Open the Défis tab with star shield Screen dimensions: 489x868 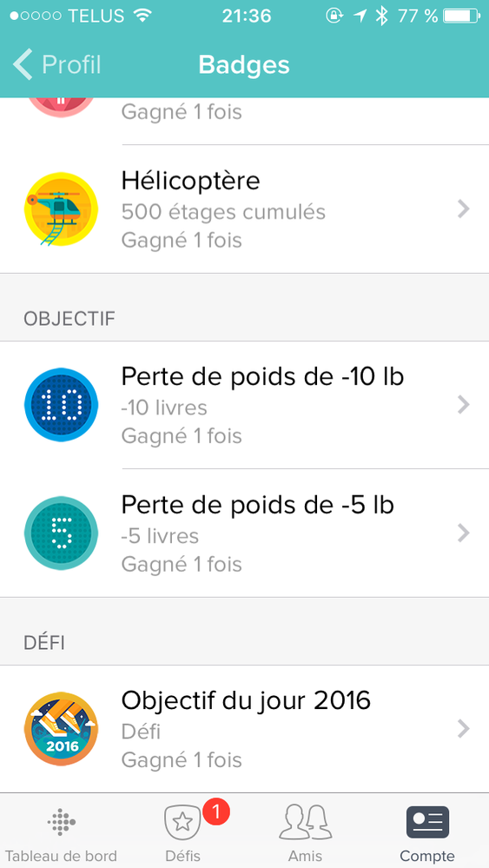[183, 831]
